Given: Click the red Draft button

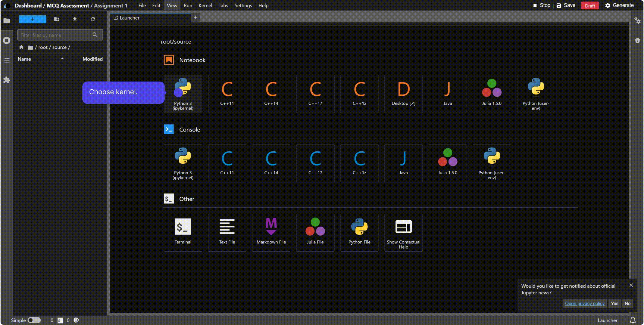Looking at the screenshot, I should [590, 6].
